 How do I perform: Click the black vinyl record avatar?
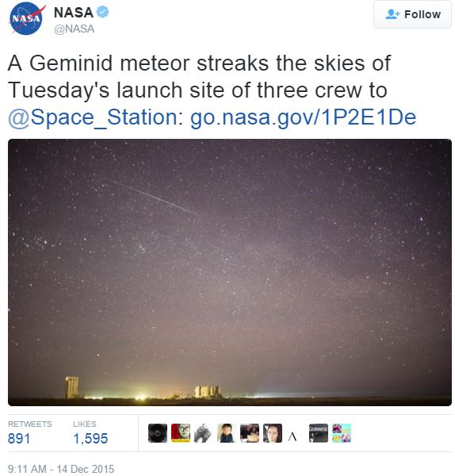(x=158, y=433)
